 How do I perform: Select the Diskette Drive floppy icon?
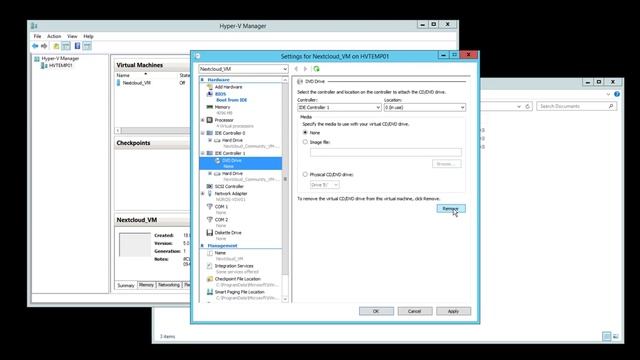tap(210, 233)
